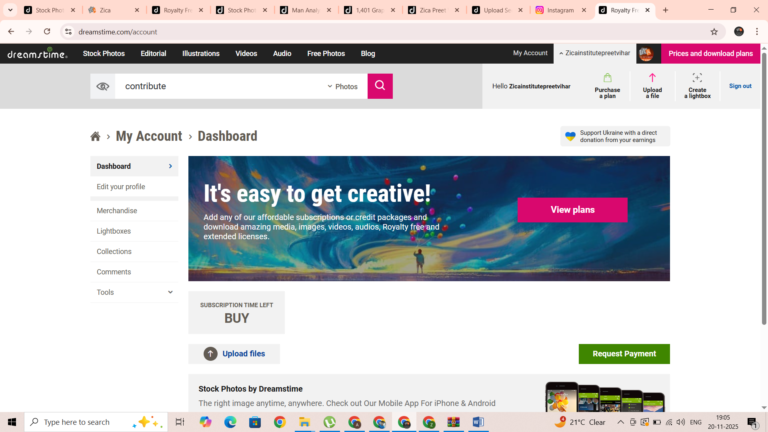Viewport: 768px width, 432px height.
Task: Open Windows Start menu
Action: pos(12,422)
